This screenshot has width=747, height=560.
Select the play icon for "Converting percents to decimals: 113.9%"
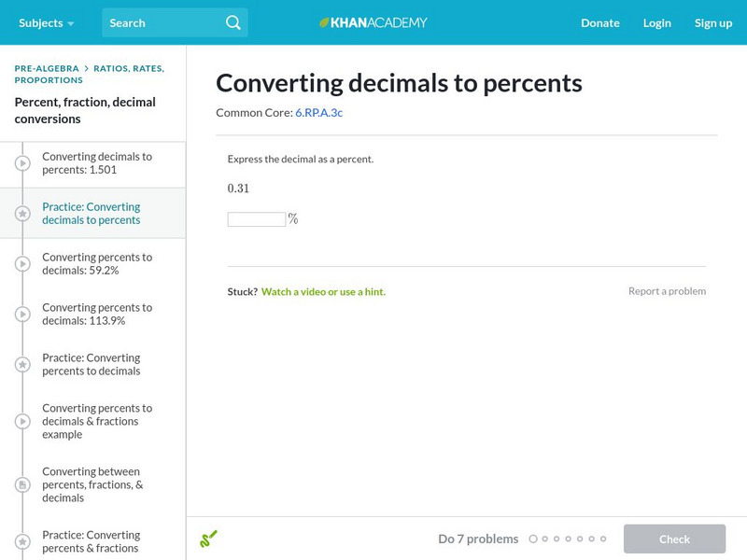[21, 315]
